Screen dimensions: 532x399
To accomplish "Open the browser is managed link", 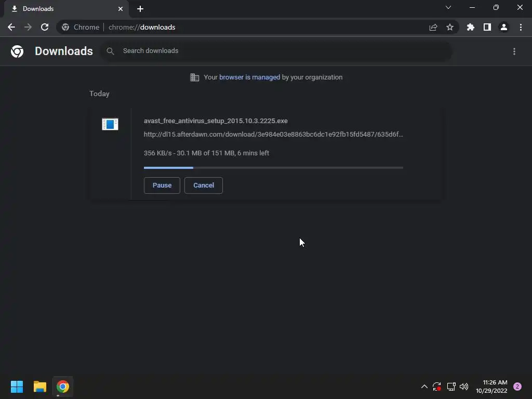I will pyautogui.click(x=250, y=77).
